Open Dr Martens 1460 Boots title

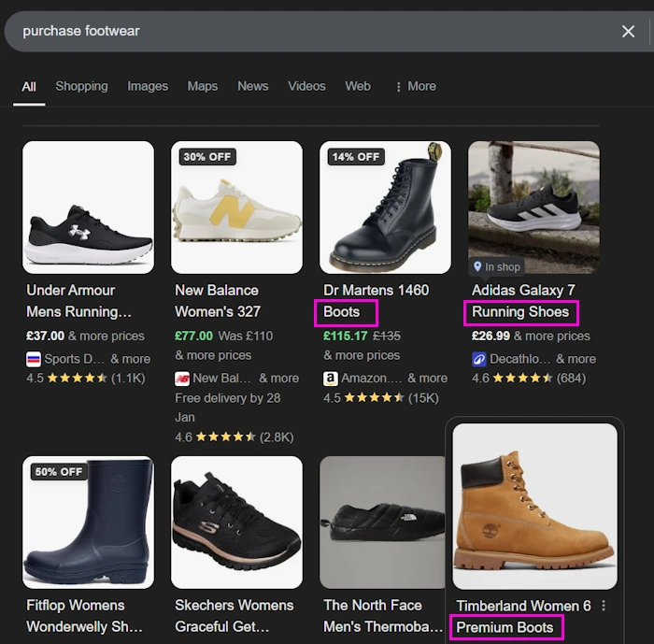pos(376,301)
